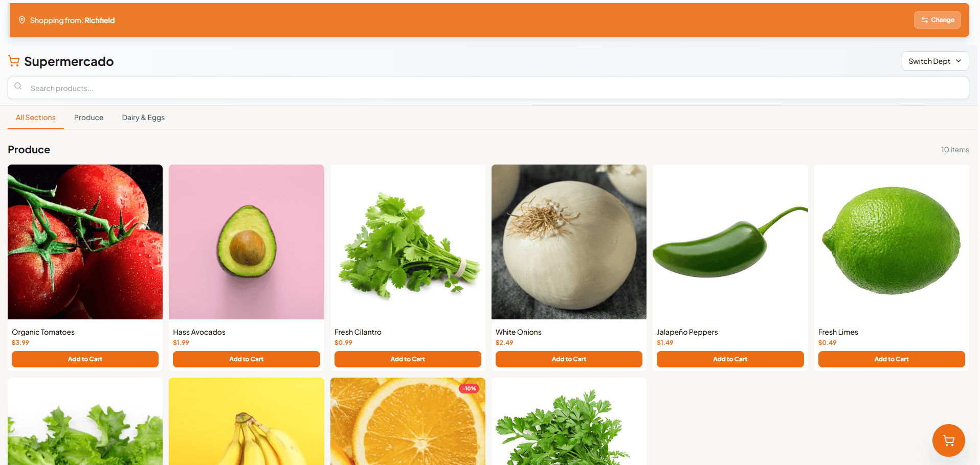980x465 pixels.
Task: Click the -10% discount badge on oranges
Action: 469,388
